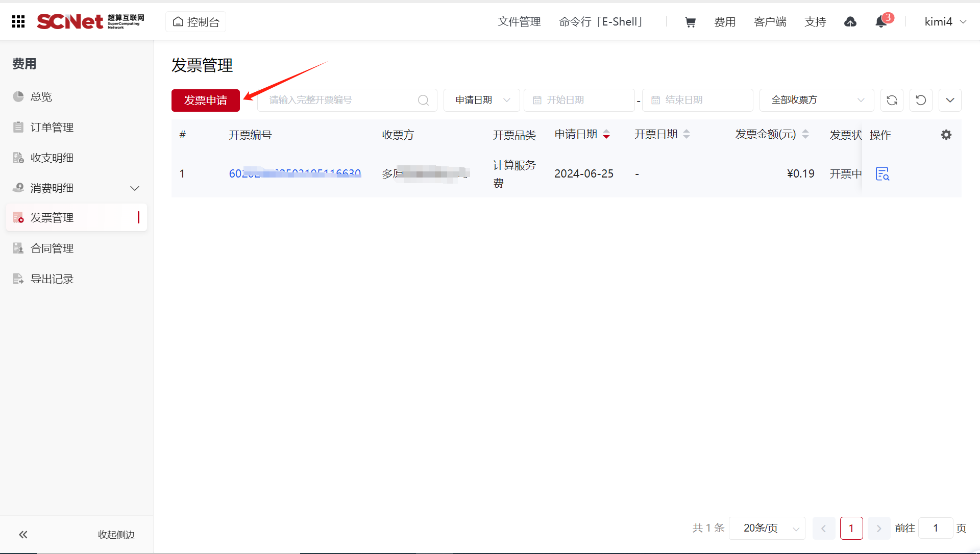
Task: Open the 申请日期 dropdown
Action: click(x=482, y=100)
